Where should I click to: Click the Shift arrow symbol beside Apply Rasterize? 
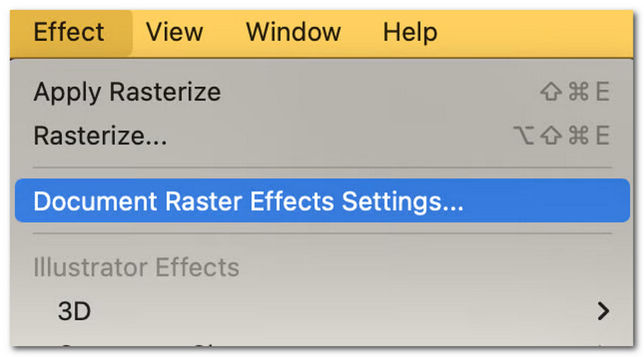point(551,92)
